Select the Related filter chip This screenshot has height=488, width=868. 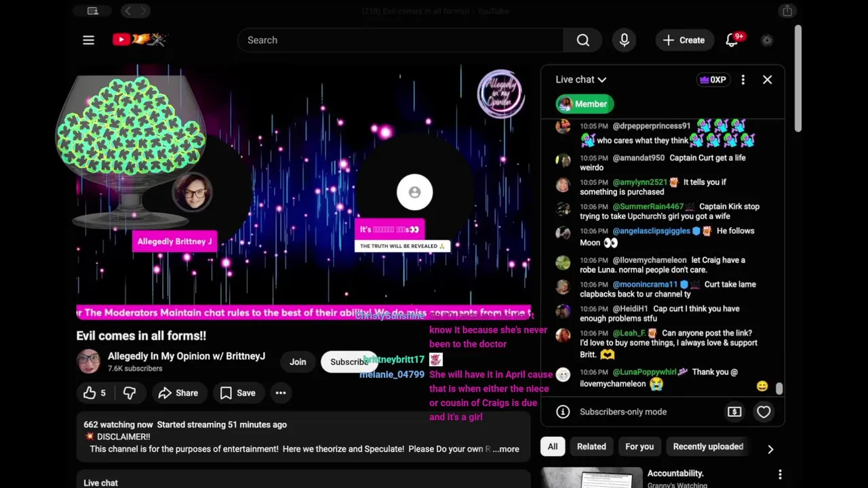(x=591, y=447)
